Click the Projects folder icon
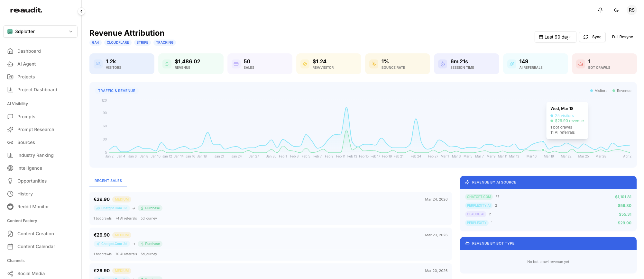The width and height of the screenshot is (644, 279). [x=10, y=77]
